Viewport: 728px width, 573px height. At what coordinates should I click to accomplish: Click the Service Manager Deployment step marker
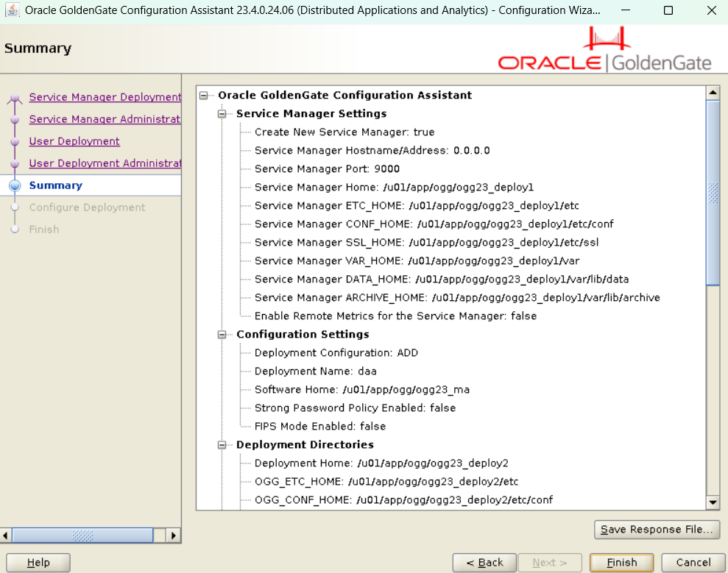coord(15,97)
